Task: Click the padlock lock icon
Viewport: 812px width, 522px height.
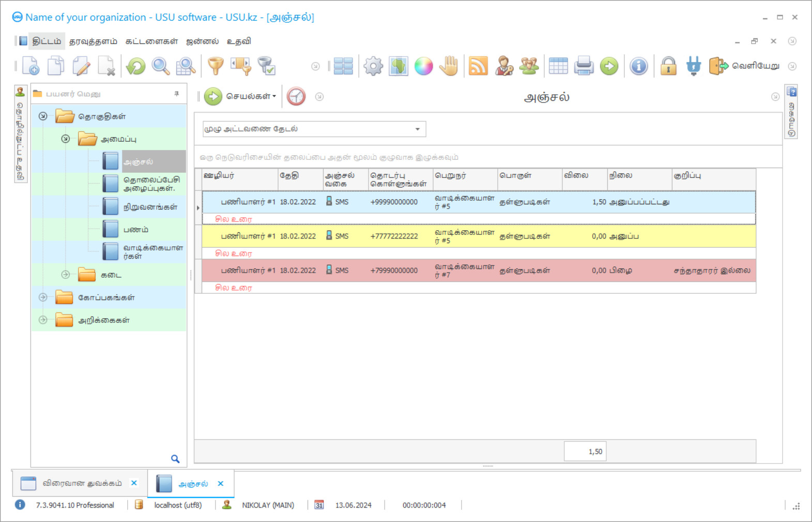Action: [x=668, y=66]
